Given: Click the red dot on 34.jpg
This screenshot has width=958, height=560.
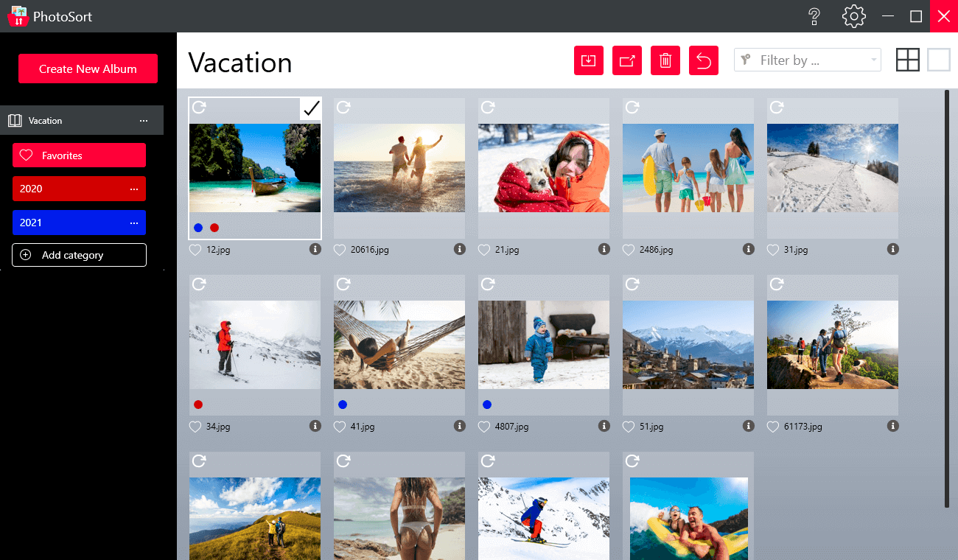Looking at the screenshot, I should coord(197,405).
